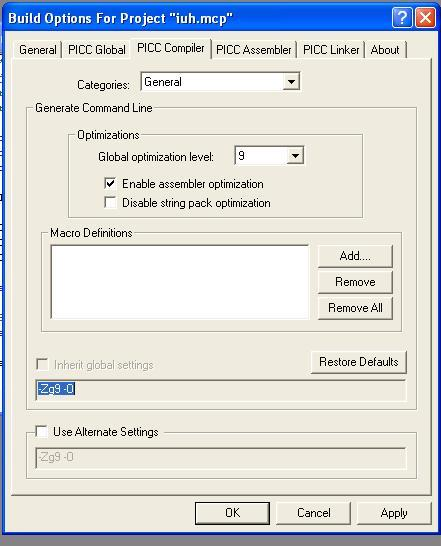
Task: Check Disable string pack optimization
Action: point(110,202)
